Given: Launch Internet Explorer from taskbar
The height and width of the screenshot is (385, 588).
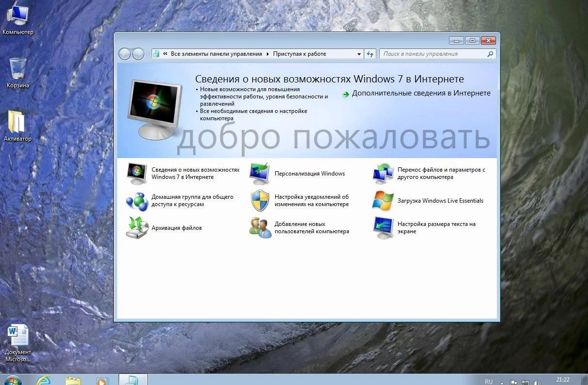Looking at the screenshot, I should (x=44, y=380).
